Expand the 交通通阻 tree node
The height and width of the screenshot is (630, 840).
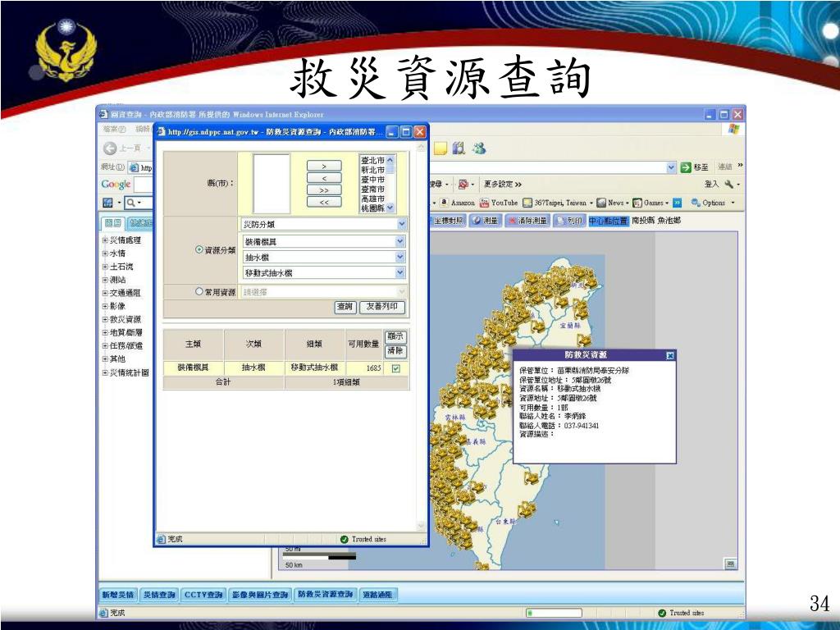click(105, 293)
